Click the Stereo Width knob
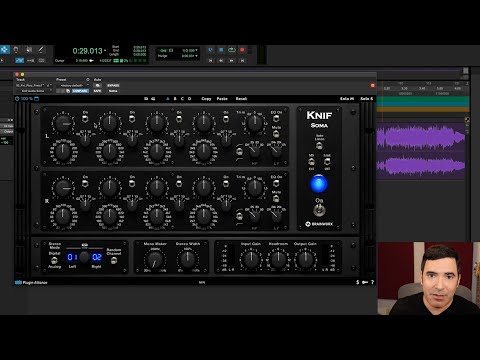The image size is (480, 360). (x=188, y=259)
